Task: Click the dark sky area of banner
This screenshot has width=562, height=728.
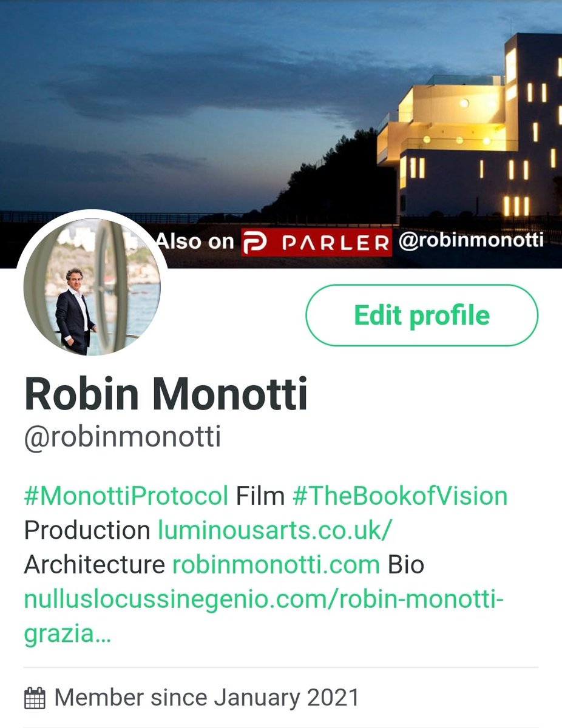Action: coord(182,91)
